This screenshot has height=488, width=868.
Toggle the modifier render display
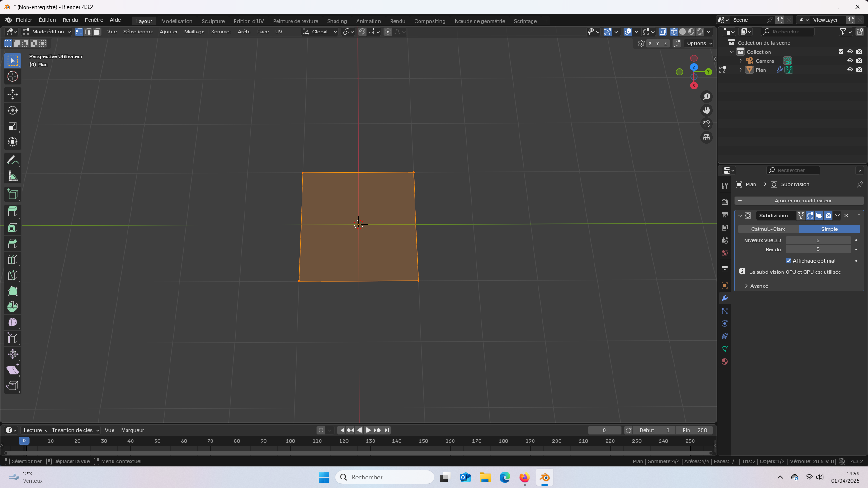click(x=828, y=216)
